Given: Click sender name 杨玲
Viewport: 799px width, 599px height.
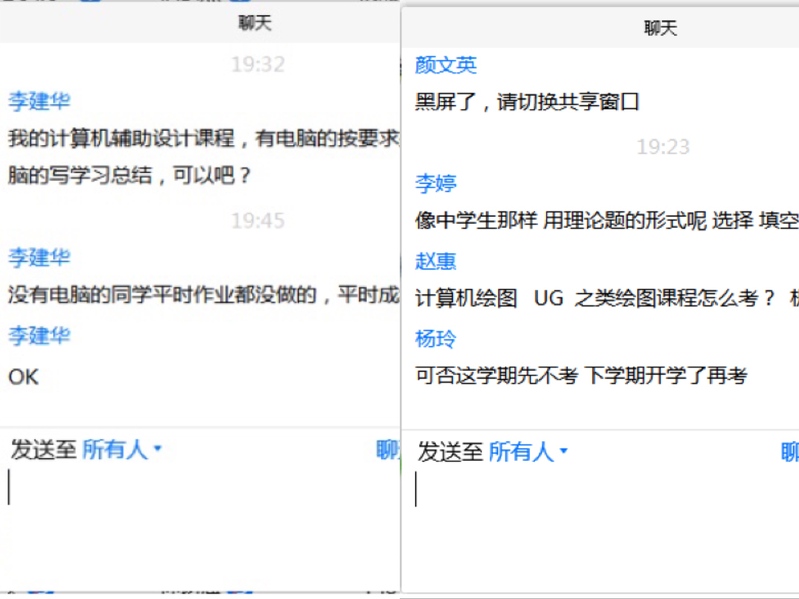Looking at the screenshot, I should tap(436, 339).
